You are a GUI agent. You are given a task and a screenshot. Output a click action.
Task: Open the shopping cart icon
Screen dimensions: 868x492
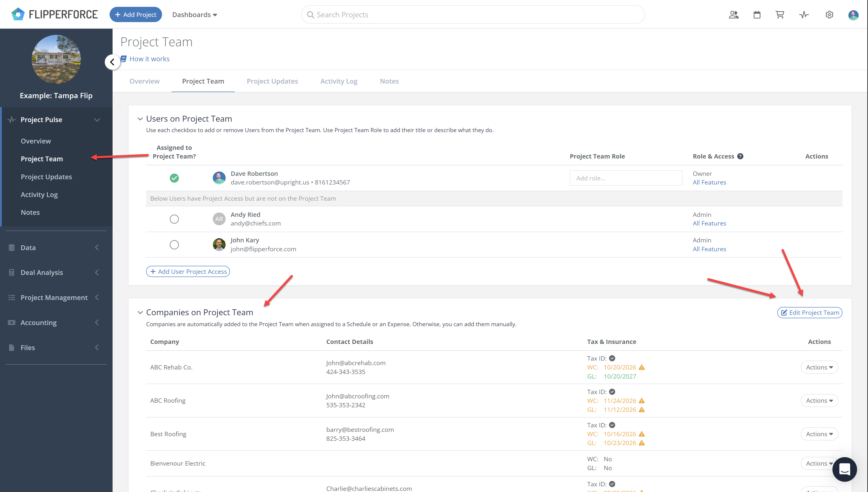(780, 15)
